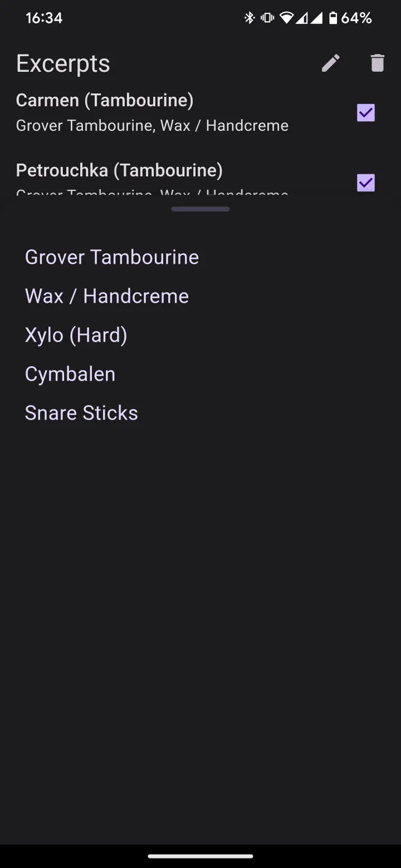Tap the pencil edit icon
The width and height of the screenshot is (401, 868).
click(331, 63)
